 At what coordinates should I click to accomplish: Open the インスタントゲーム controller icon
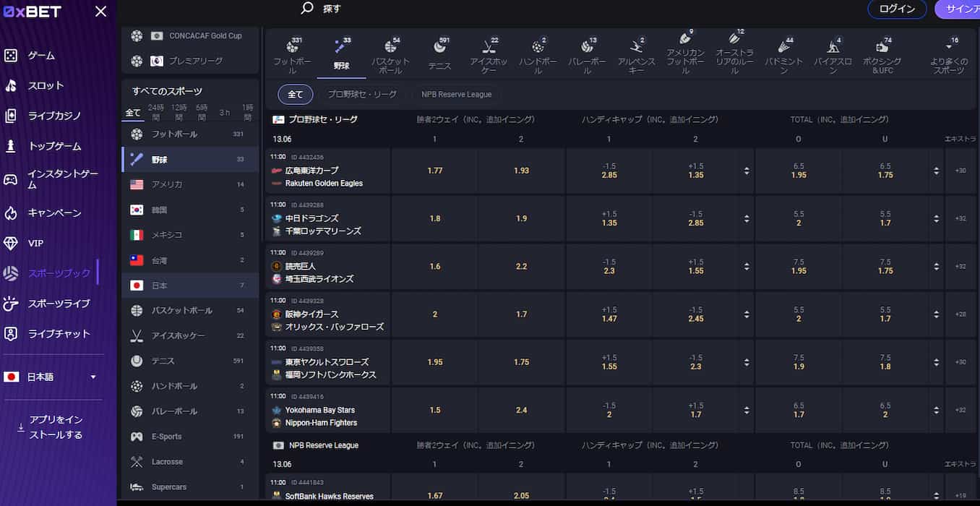coord(11,179)
